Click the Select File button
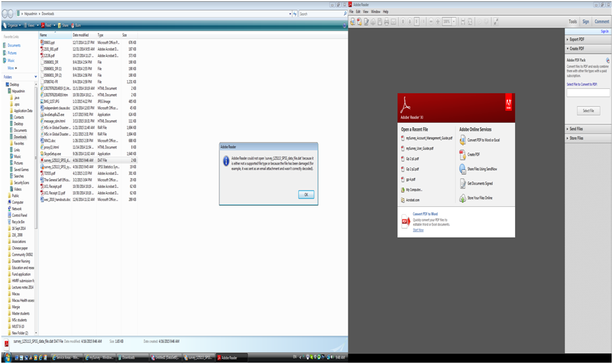This screenshot has width=613, height=364. click(589, 110)
